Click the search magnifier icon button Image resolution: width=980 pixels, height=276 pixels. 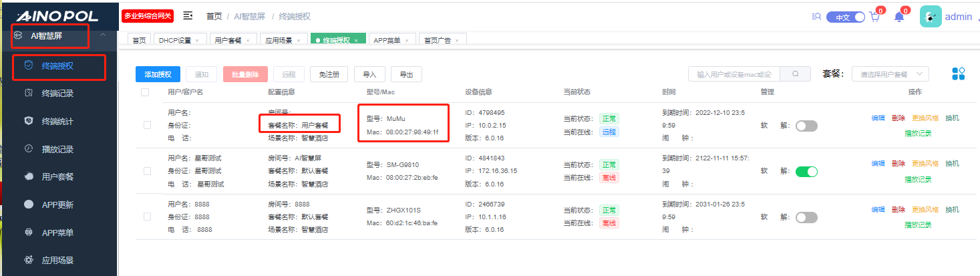796,74
